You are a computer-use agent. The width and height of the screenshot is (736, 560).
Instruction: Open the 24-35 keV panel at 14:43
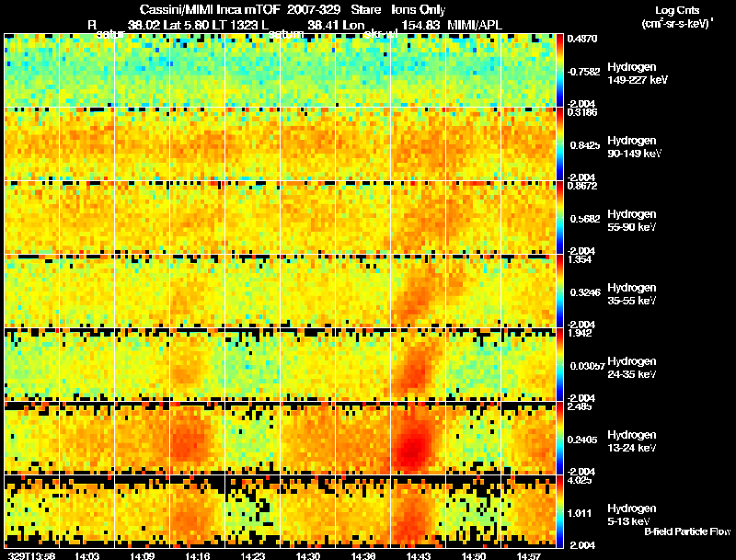419,365
